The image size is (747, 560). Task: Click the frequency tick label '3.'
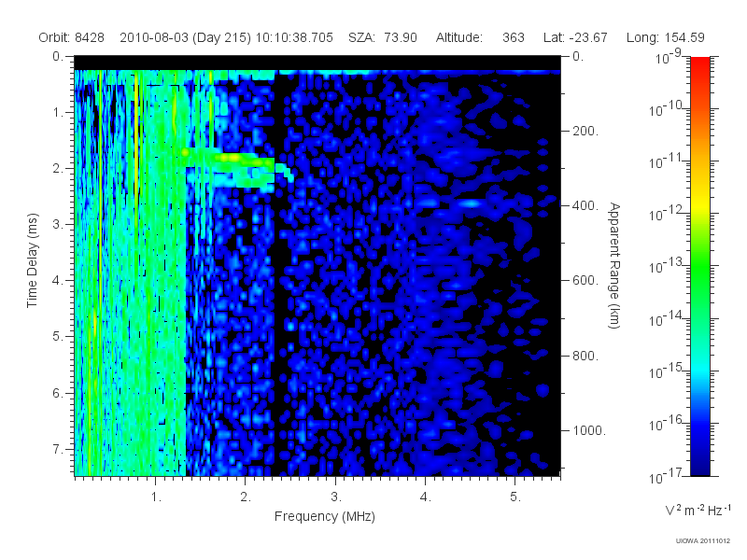click(x=336, y=497)
